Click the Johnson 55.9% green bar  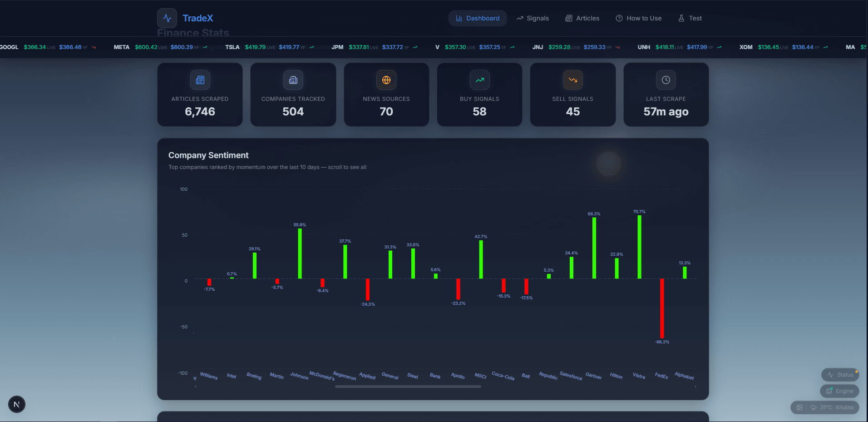[300, 253]
